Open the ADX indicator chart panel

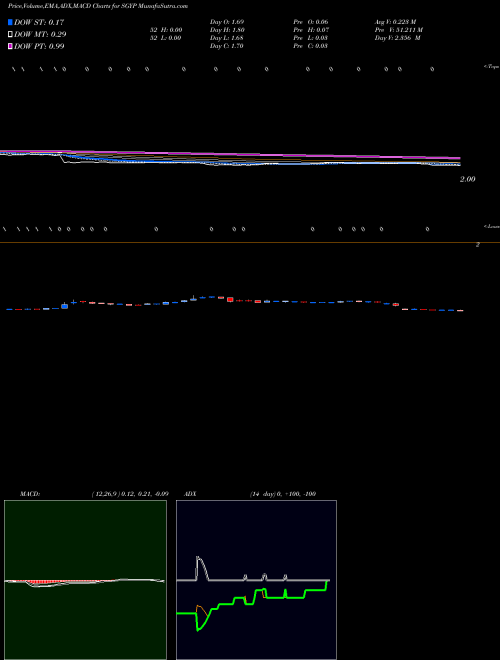tap(256, 580)
